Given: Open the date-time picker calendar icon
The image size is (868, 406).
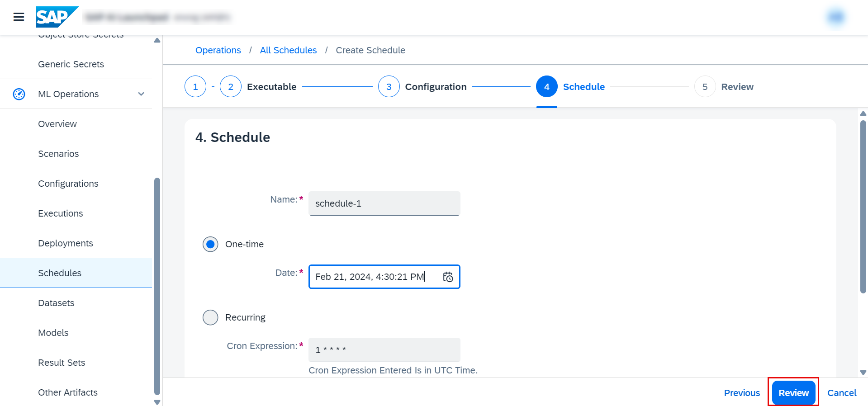Looking at the screenshot, I should tap(448, 277).
